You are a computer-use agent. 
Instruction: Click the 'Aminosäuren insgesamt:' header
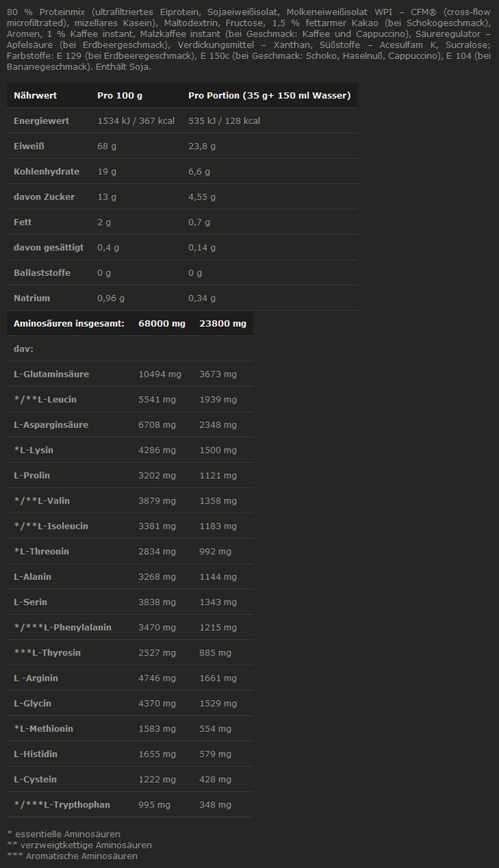(70, 324)
